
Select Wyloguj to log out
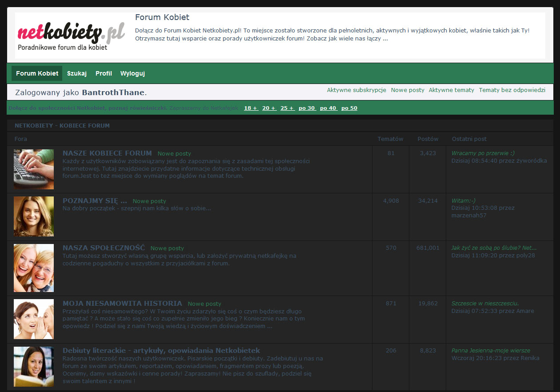(x=132, y=73)
